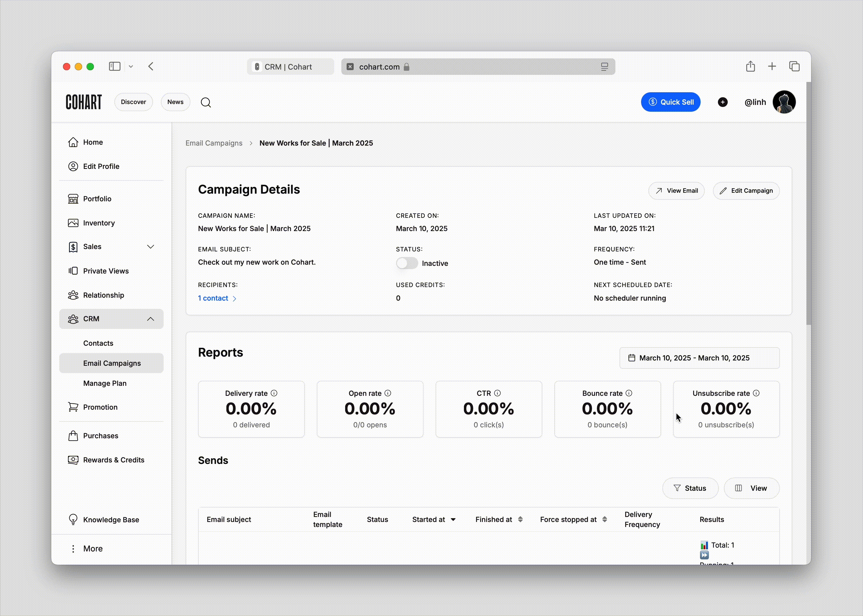This screenshot has width=863, height=616.
Task: Click the Email Campaigns breadcrumb link
Action: pyautogui.click(x=214, y=143)
